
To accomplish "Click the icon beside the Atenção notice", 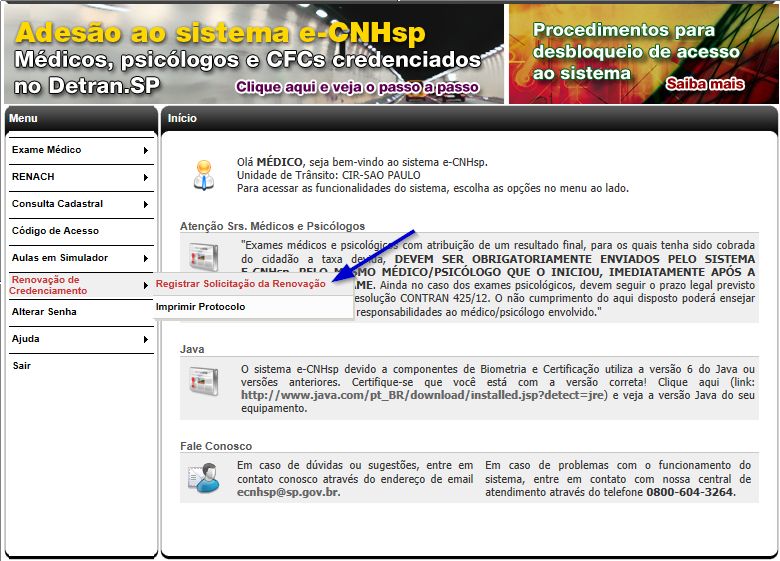I will coord(203,256).
